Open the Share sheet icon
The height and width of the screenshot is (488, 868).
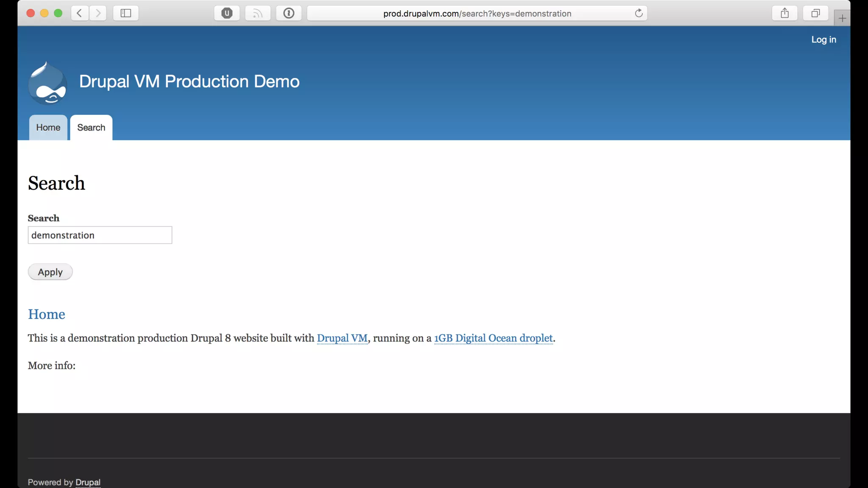click(785, 13)
